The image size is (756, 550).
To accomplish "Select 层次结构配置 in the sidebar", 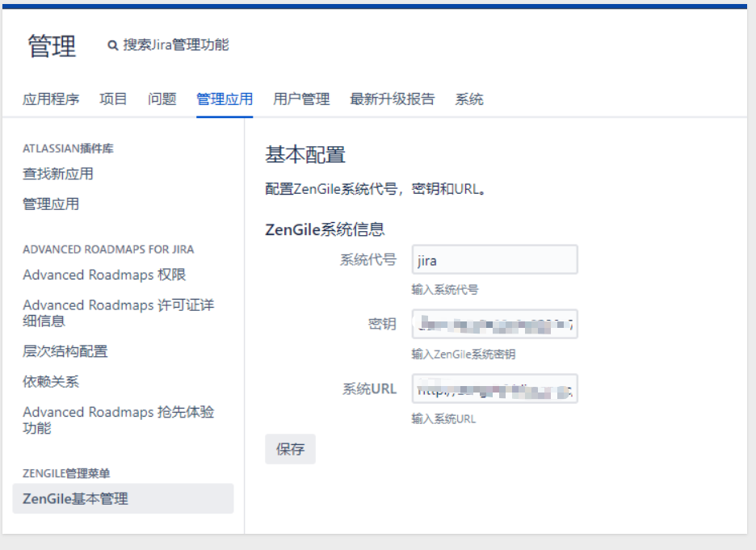I will tap(65, 351).
